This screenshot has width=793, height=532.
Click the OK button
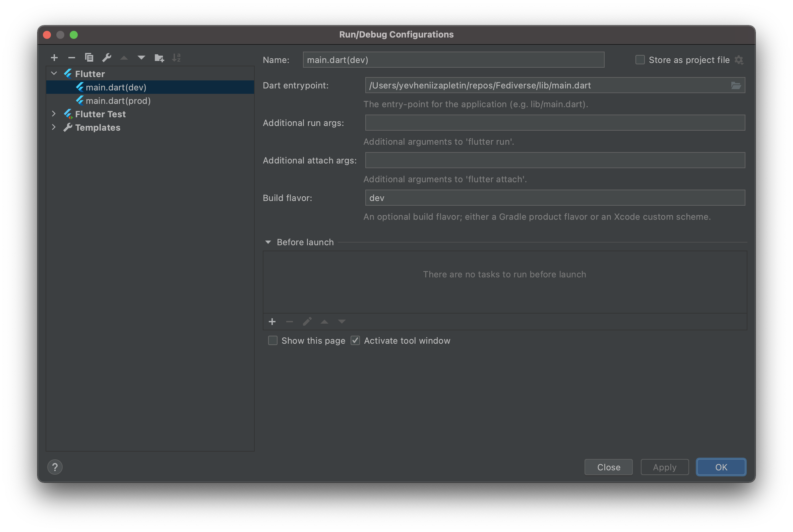721,467
